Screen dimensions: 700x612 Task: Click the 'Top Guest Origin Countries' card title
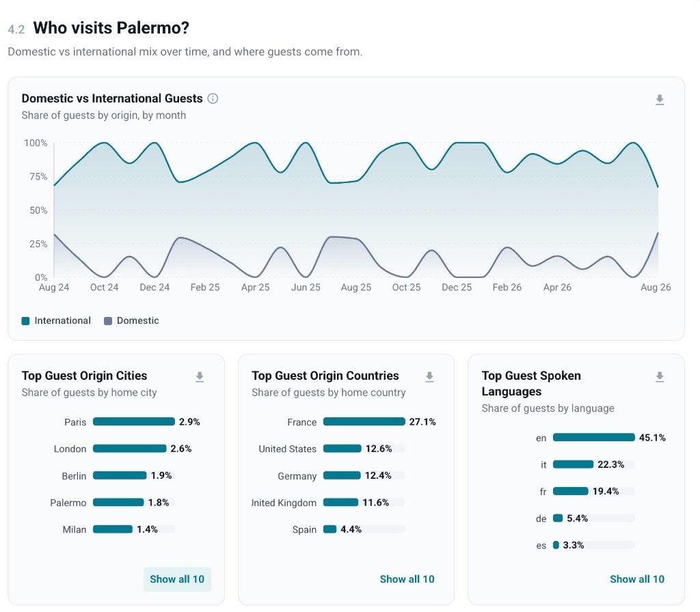pos(325,376)
